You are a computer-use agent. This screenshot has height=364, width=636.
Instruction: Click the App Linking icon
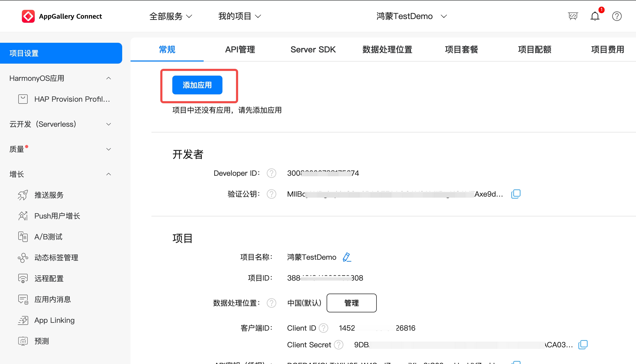(23, 320)
